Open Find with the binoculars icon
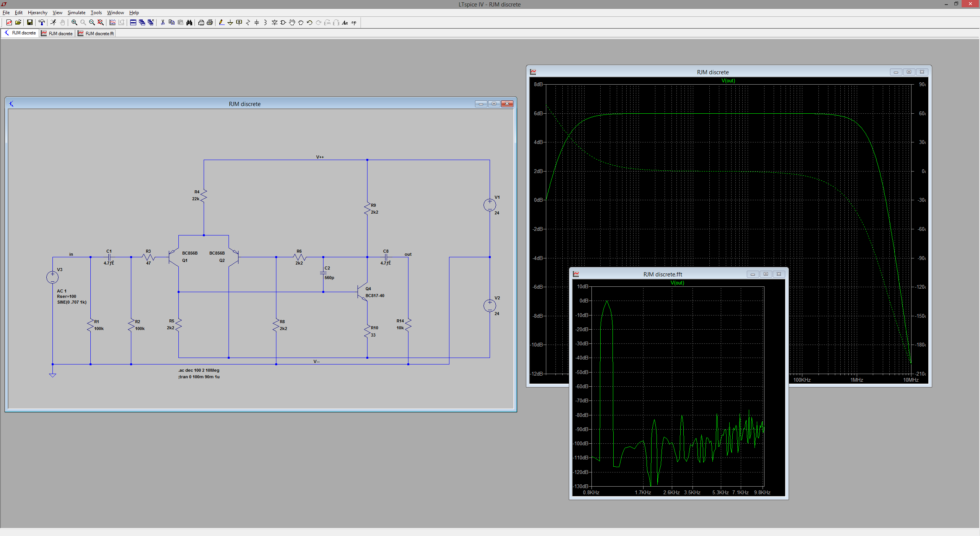Image resolution: width=980 pixels, height=536 pixels. click(x=189, y=23)
